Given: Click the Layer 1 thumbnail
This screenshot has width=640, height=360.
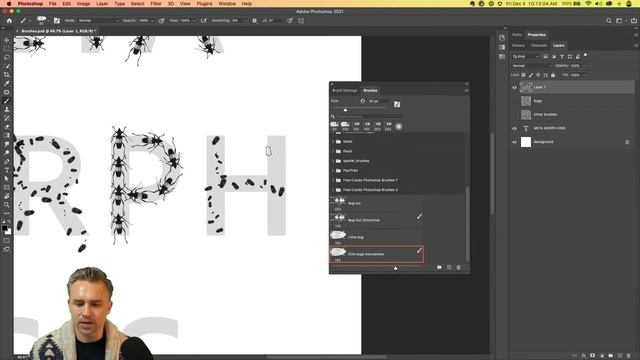Looking at the screenshot, I should pos(526,87).
